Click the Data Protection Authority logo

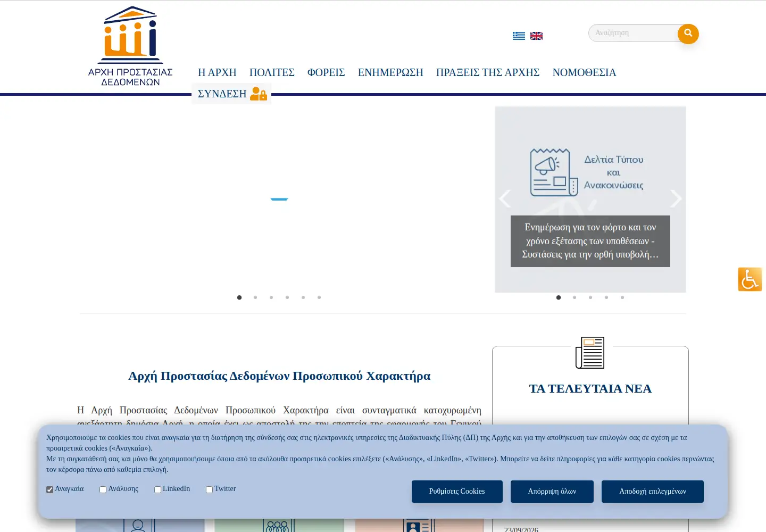click(130, 47)
